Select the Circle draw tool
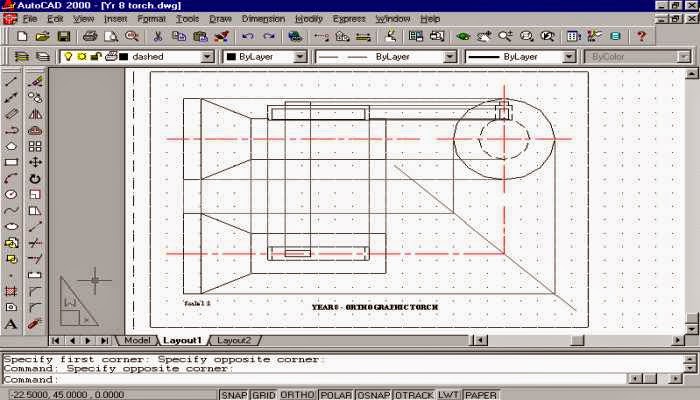This screenshot has height=400, width=700. [x=11, y=195]
